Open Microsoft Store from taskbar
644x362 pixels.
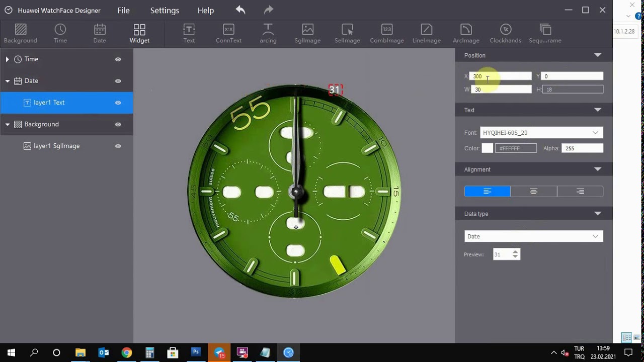click(x=173, y=352)
